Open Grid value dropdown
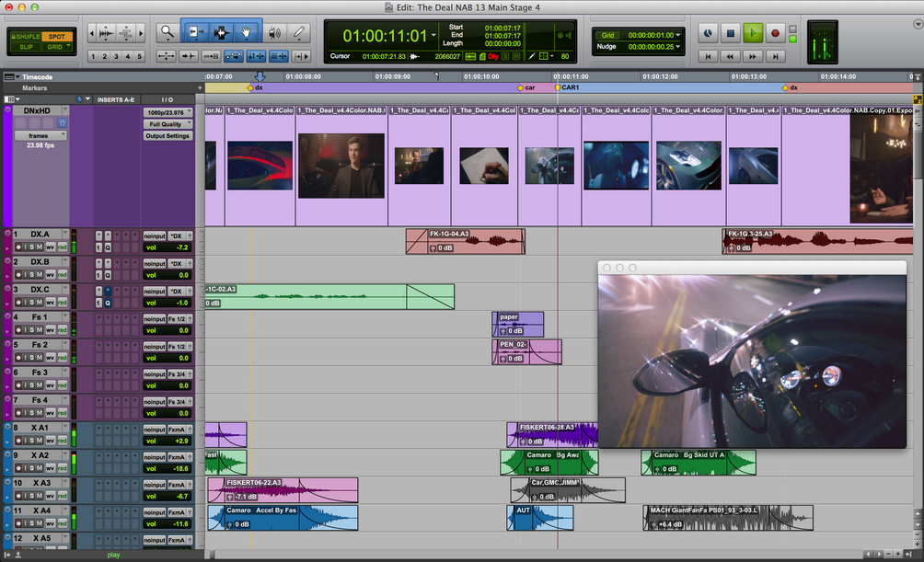The image size is (924, 562). click(677, 35)
